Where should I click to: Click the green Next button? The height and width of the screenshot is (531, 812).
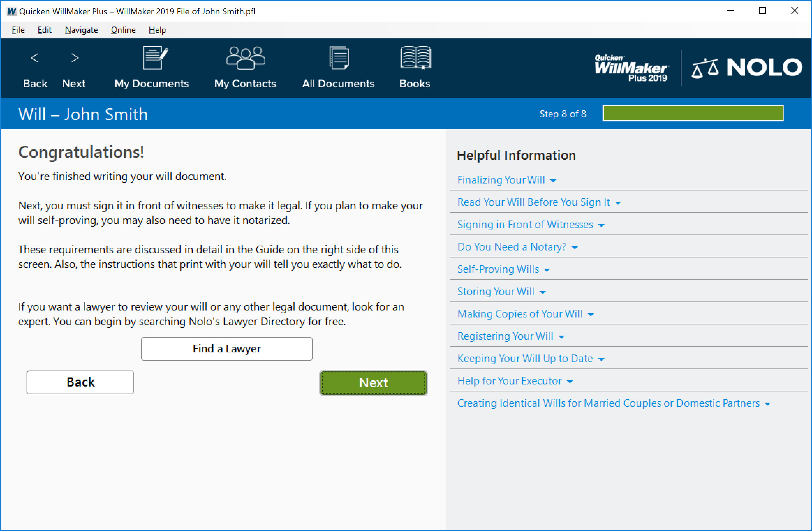point(373,382)
